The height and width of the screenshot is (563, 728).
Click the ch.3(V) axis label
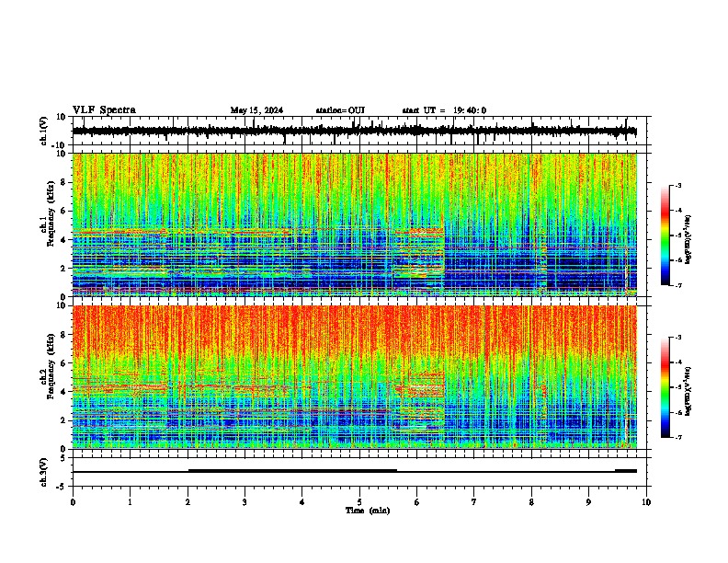coord(43,473)
